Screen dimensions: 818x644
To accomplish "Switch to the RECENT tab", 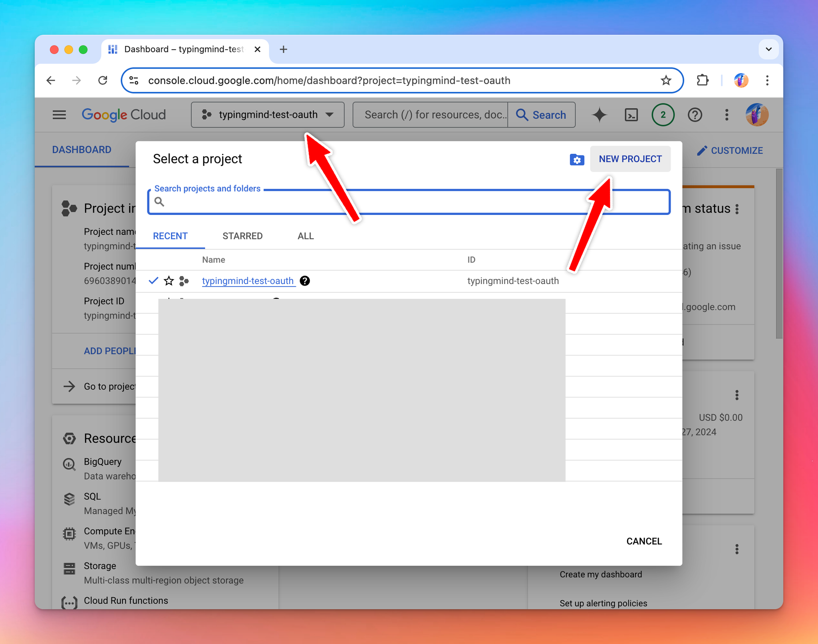I will (x=170, y=236).
